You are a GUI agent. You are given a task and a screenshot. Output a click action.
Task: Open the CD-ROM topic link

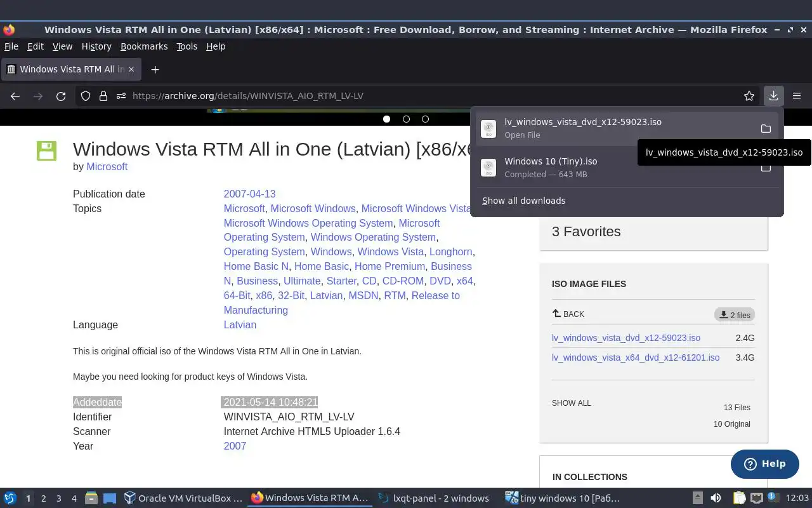coord(403,281)
